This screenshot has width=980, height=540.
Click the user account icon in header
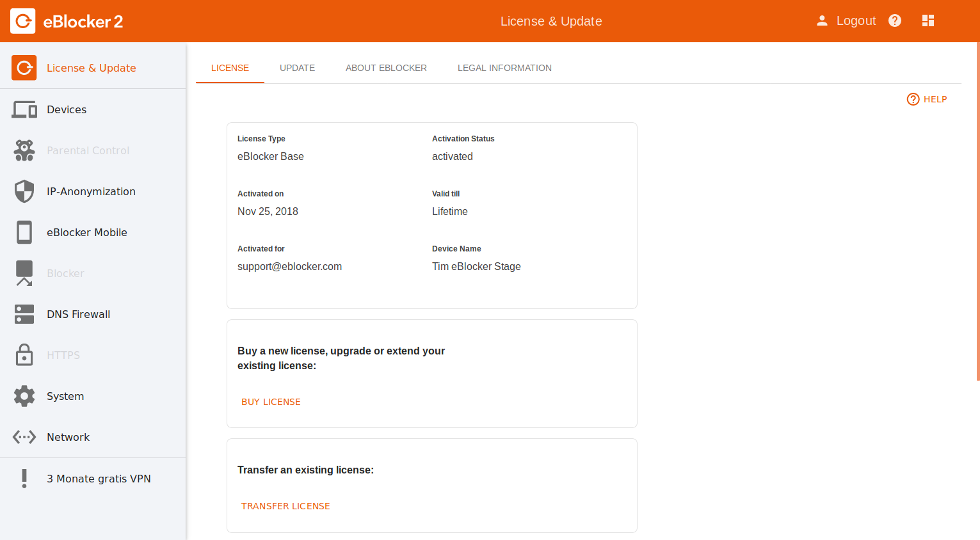(x=822, y=21)
